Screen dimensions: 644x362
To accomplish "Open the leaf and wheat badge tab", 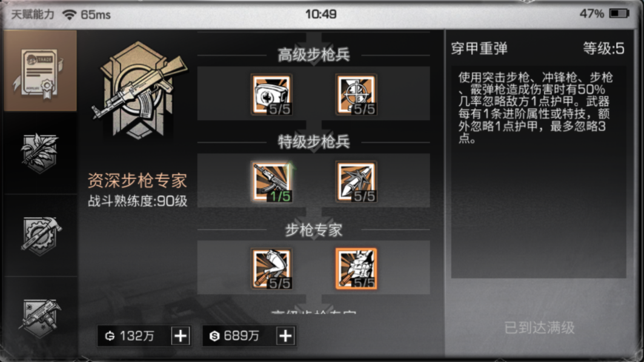I will coord(40,153).
